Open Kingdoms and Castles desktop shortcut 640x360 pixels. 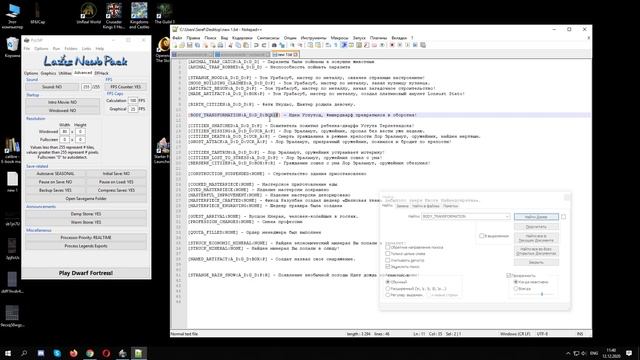pos(139,16)
